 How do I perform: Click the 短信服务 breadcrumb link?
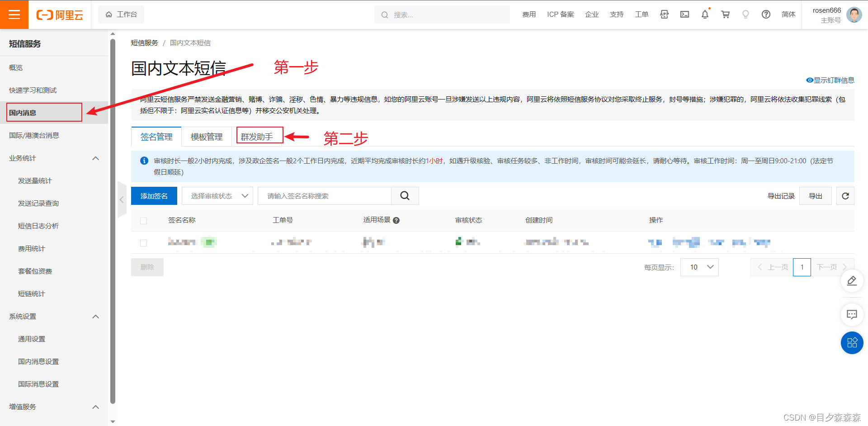(x=145, y=43)
